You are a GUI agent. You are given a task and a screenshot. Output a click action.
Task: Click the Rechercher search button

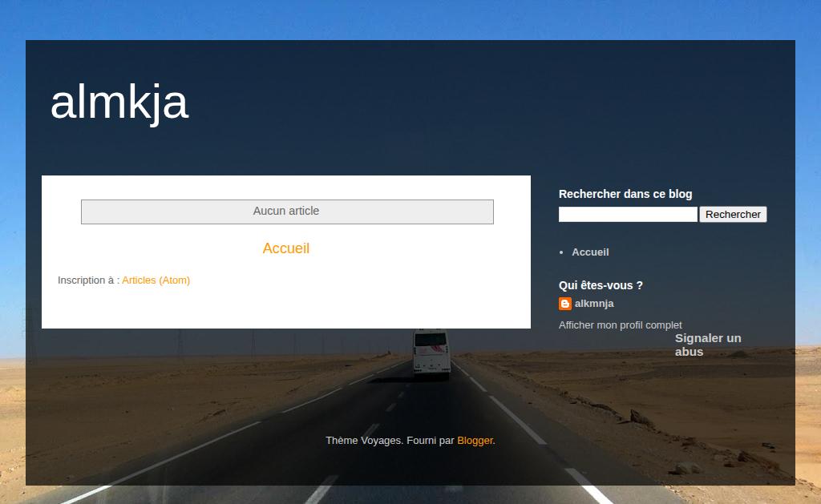click(x=733, y=214)
